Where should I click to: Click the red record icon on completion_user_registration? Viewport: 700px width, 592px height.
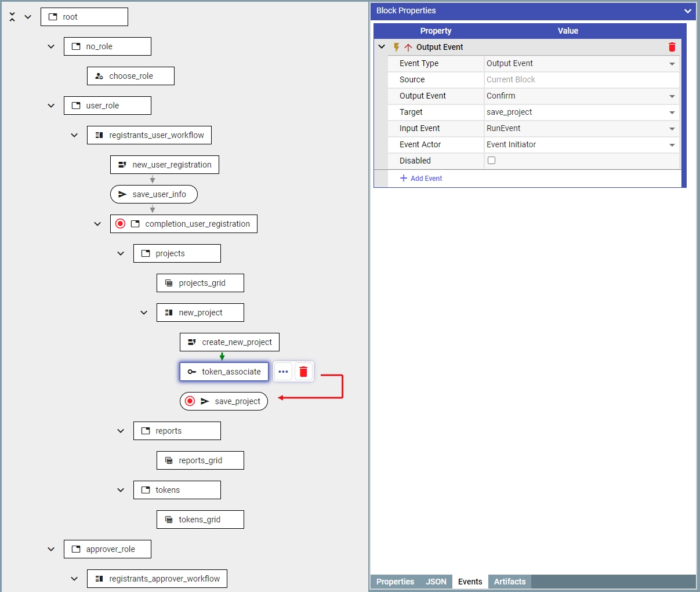[x=120, y=224]
